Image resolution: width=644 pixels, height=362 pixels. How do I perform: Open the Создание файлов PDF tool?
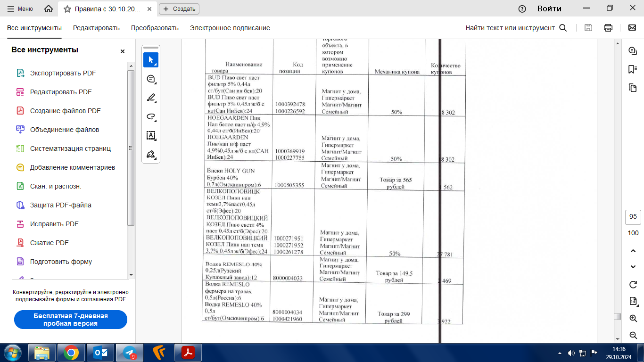point(66,111)
